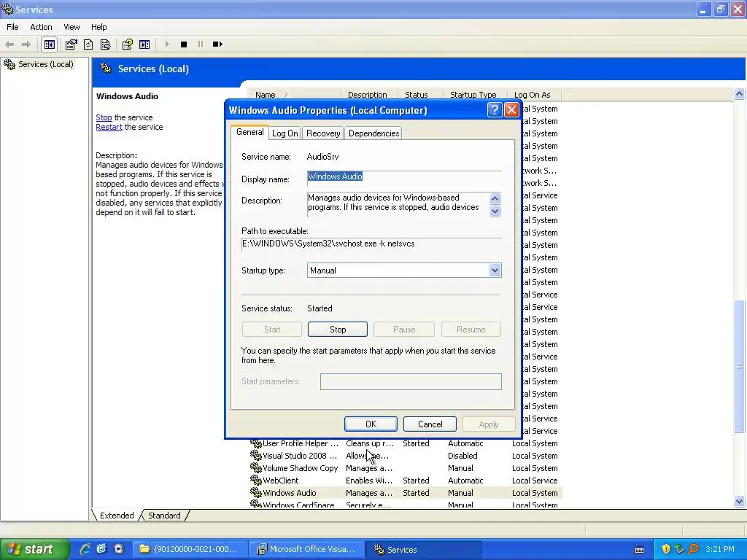The height and width of the screenshot is (560, 747).
Task: Click the Refresh toolbar icon
Action: pos(88,44)
